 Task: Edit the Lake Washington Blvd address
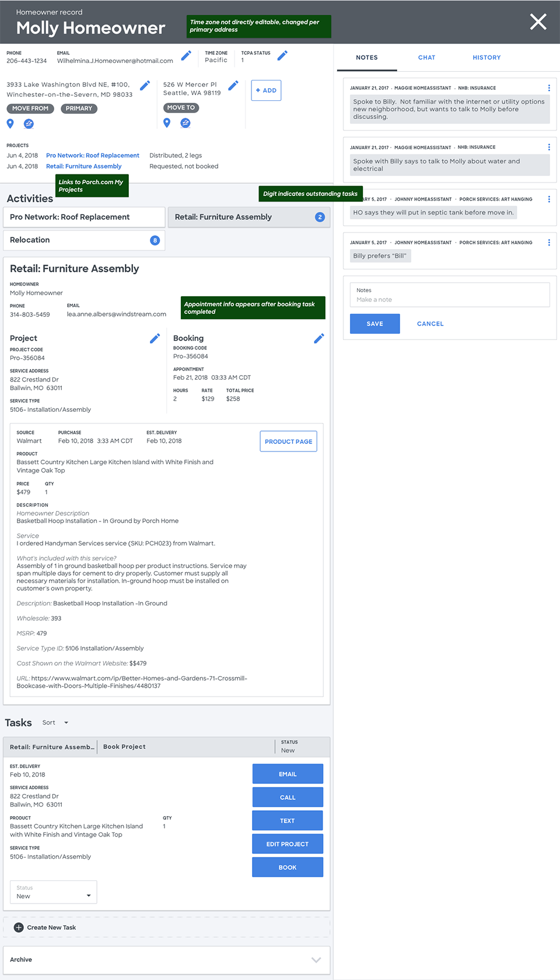145,85
